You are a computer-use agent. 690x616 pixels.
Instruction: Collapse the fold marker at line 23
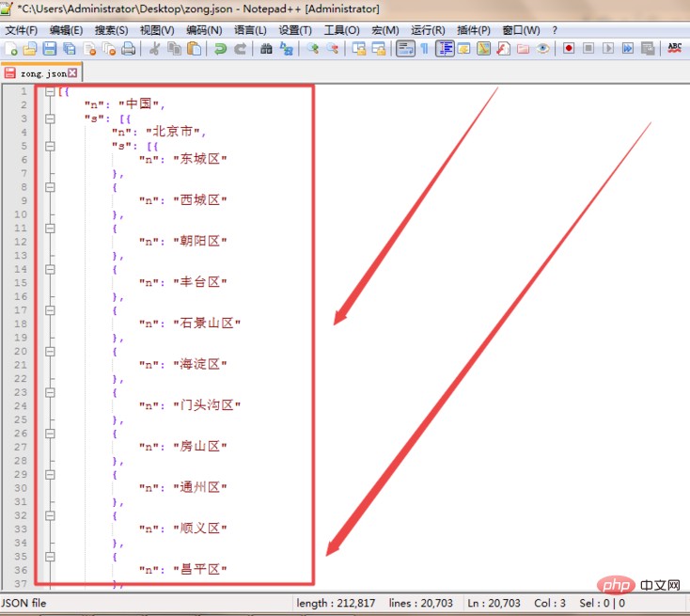50,392
